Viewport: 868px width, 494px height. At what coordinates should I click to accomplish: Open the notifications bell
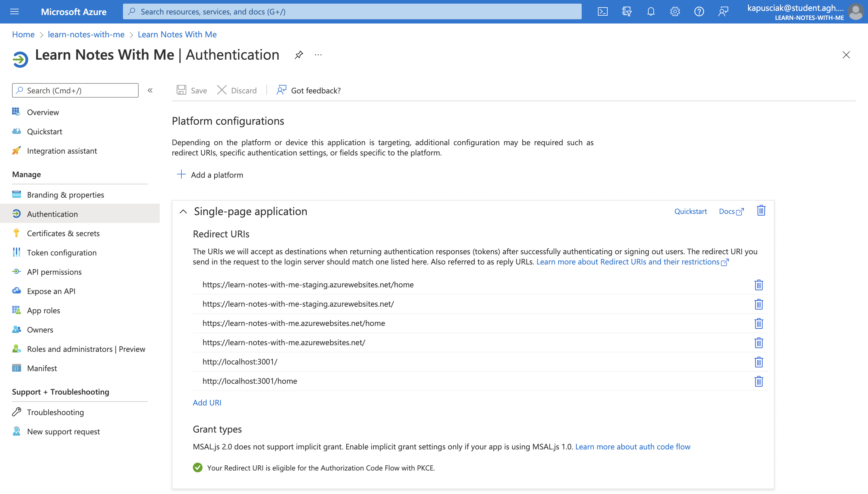click(x=650, y=11)
